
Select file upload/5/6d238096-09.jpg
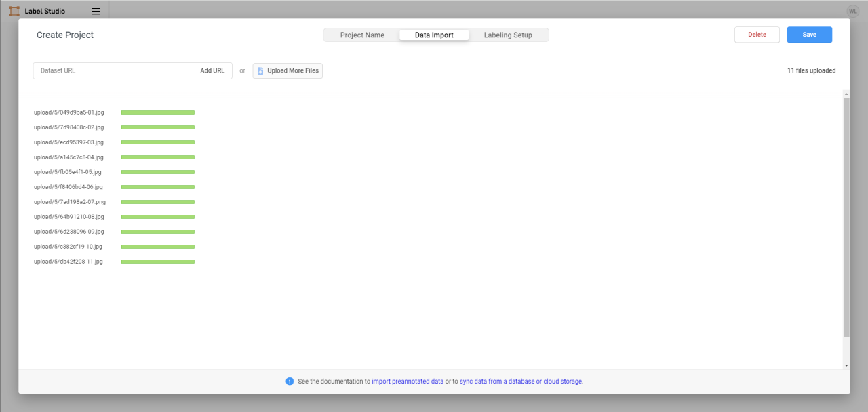pyautogui.click(x=69, y=232)
